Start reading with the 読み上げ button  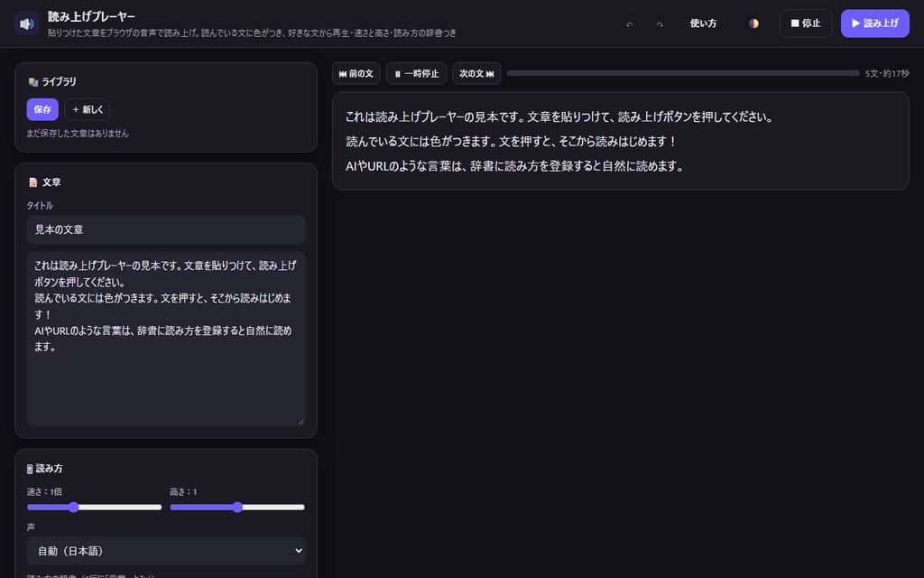click(x=874, y=23)
